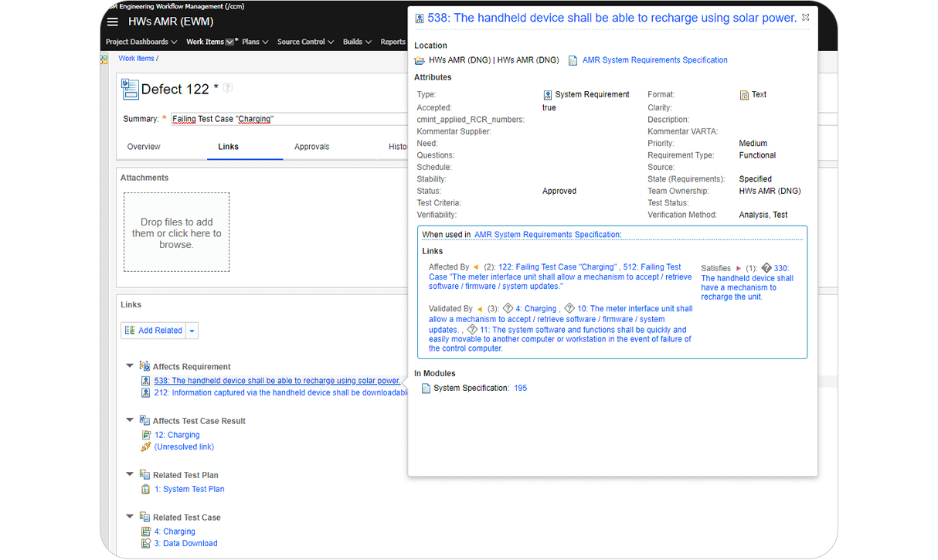Collapse the Affects Requirement link group

[x=129, y=365]
